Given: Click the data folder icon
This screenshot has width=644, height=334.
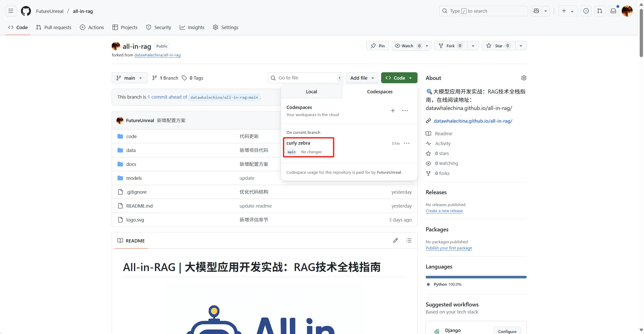Looking at the screenshot, I should (120, 150).
